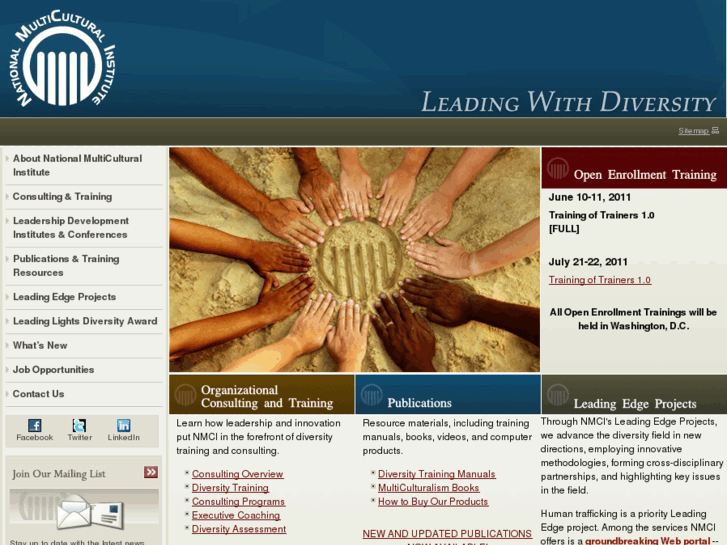This screenshot has width=727, height=545.
Task: Expand the Leading Lights Diversity Award arrow
Action: tap(7, 321)
